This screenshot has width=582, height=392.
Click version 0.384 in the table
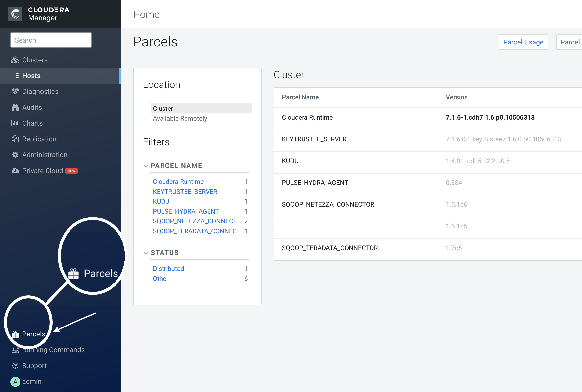click(x=454, y=182)
